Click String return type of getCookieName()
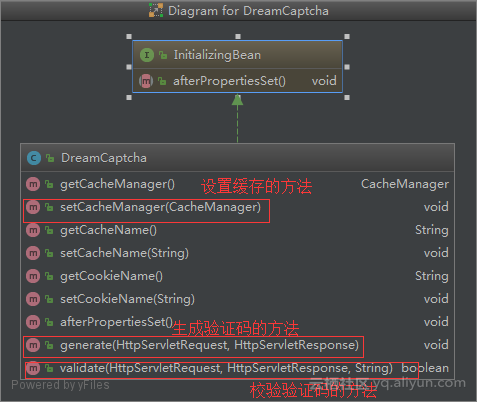This screenshot has height=402, width=477. pos(432,276)
